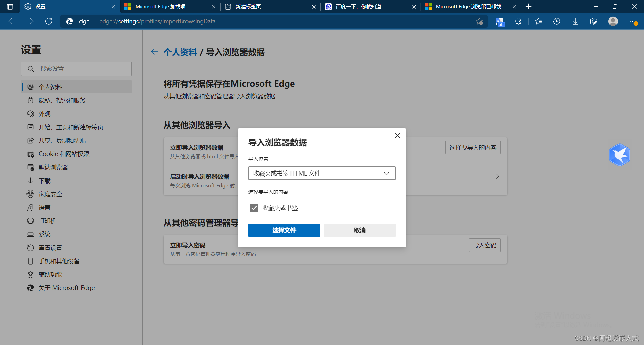Click the 选择要导入的内容 button
644x345 pixels.
pyautogui.click(x=473, y=148)
